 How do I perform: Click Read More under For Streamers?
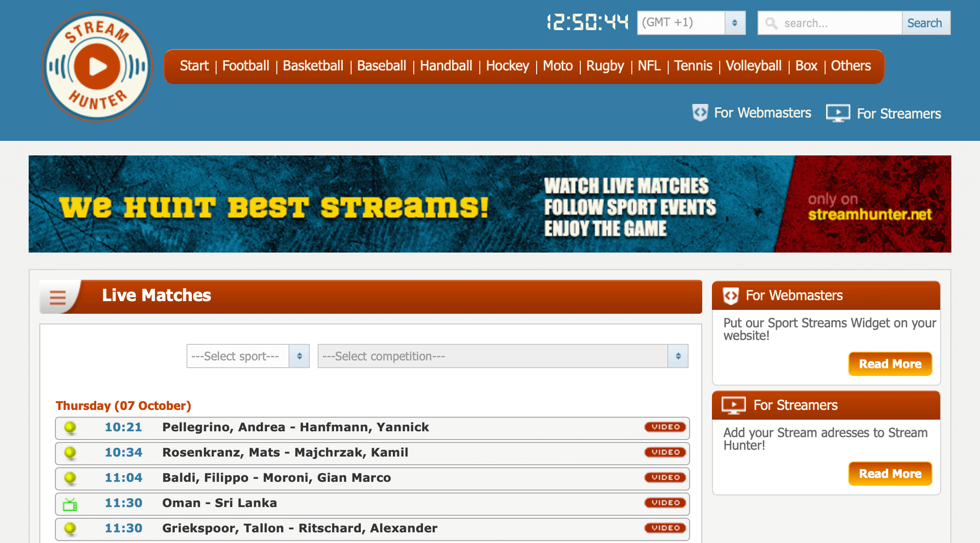point(890,474)
